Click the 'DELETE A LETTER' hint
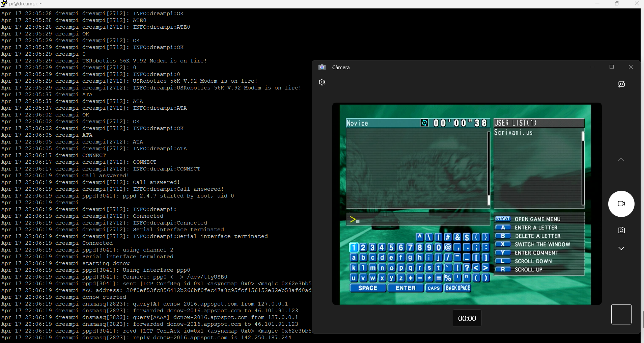This screenshot has height=343, width=644. 528,236
